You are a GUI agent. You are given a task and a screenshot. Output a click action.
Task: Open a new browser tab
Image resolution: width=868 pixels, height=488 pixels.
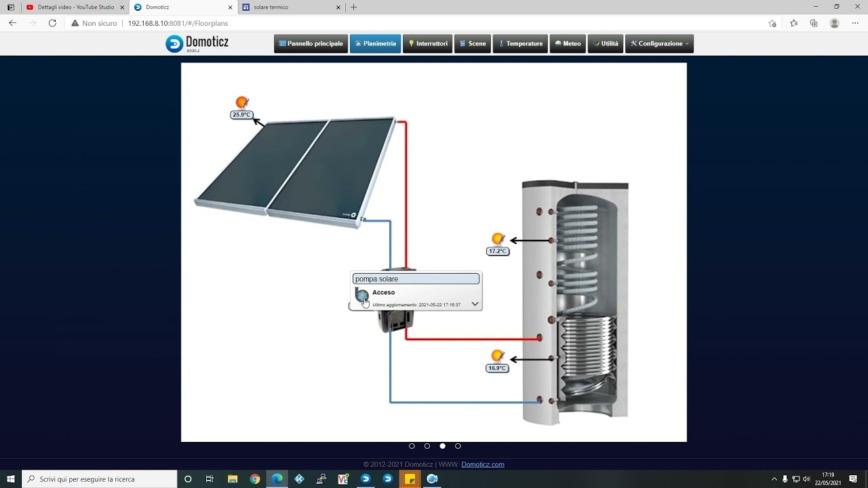point(353,7)
